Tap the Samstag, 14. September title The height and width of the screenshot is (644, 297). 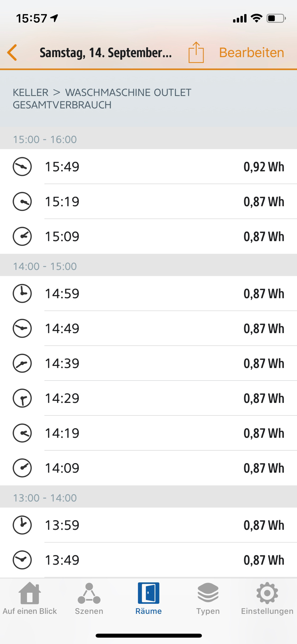(x=106, y=53)
